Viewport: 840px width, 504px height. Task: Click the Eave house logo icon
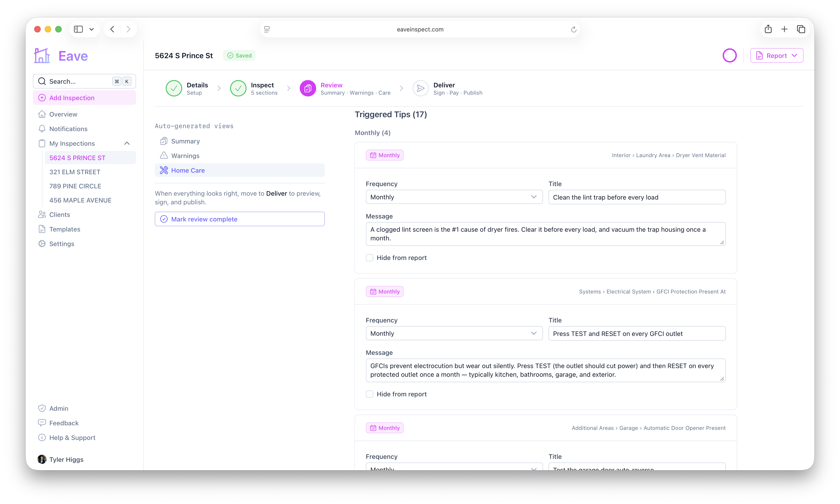(42, 55)
